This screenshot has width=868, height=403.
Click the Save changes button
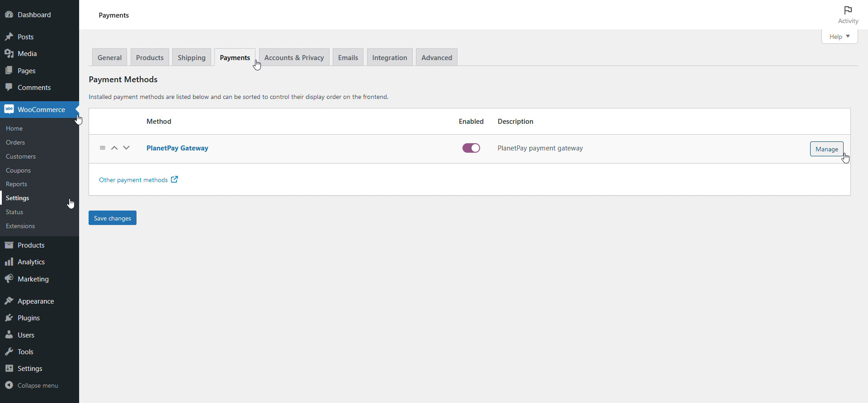(x=113, y=218)
